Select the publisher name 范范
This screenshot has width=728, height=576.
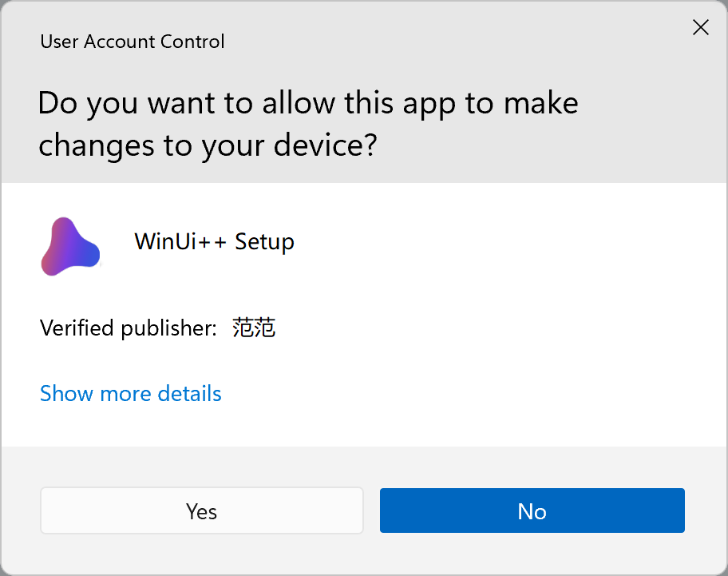coord(254,328)
